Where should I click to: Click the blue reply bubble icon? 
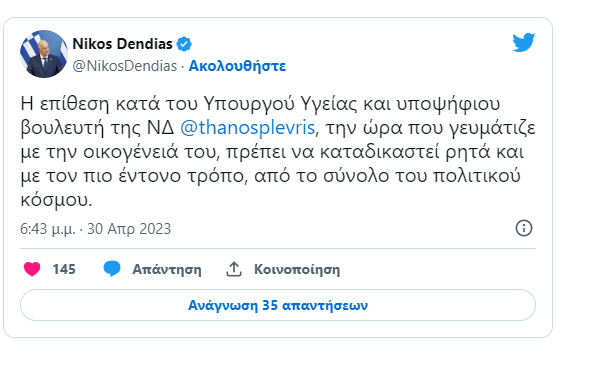112,269
